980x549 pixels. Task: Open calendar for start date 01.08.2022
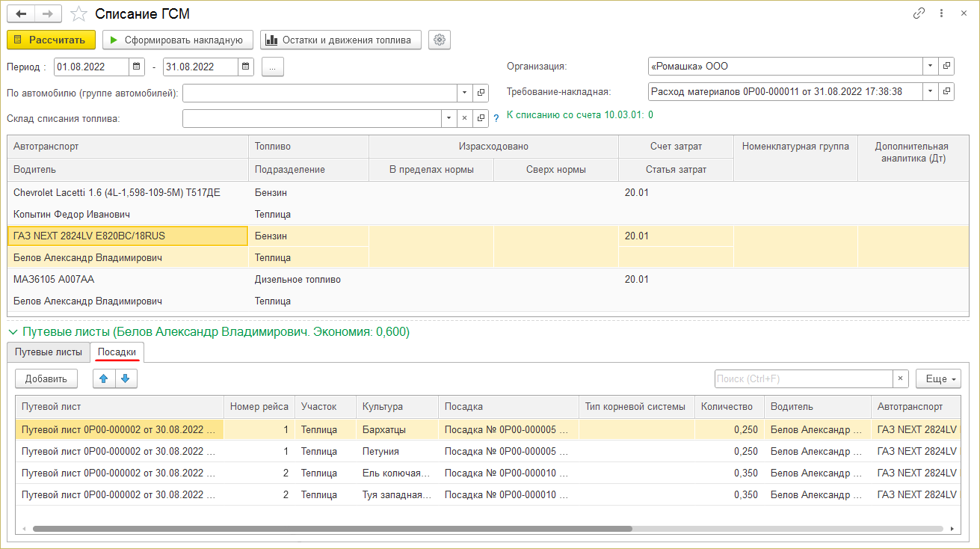(136, 67)
